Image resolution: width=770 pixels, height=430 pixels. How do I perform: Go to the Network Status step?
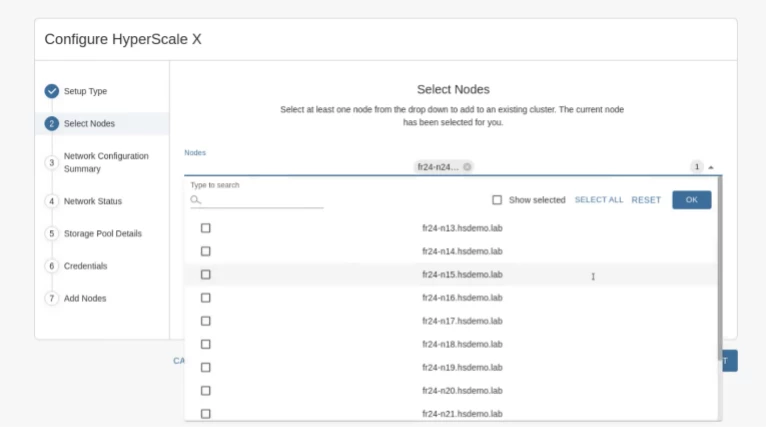pyautogui.click(x=93, y=201)
